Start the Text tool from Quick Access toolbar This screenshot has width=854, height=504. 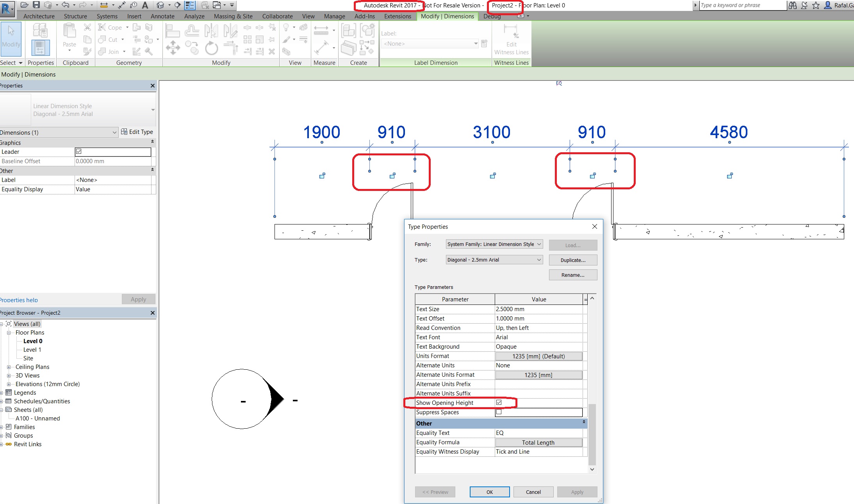(145, 5)
